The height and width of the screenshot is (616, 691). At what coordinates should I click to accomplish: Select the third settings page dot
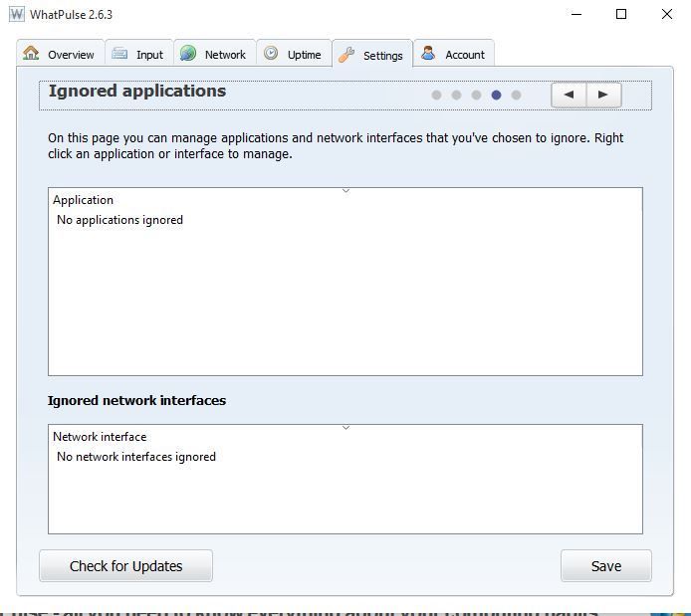point(476,95)
